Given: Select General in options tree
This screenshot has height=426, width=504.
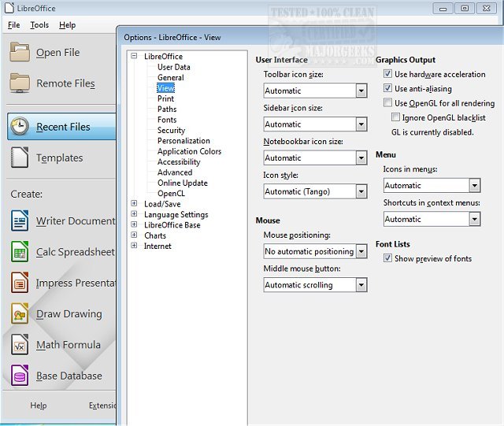Looking at the screenshot, I should (x=171, y=77).
